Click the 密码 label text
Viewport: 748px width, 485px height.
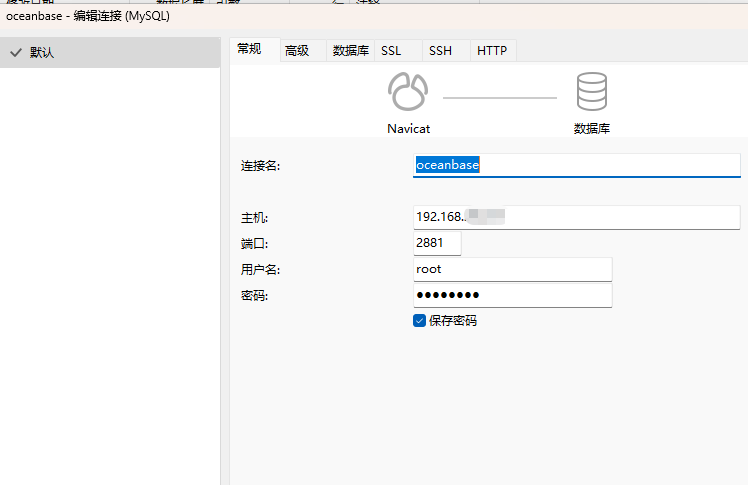pos(254,296)
